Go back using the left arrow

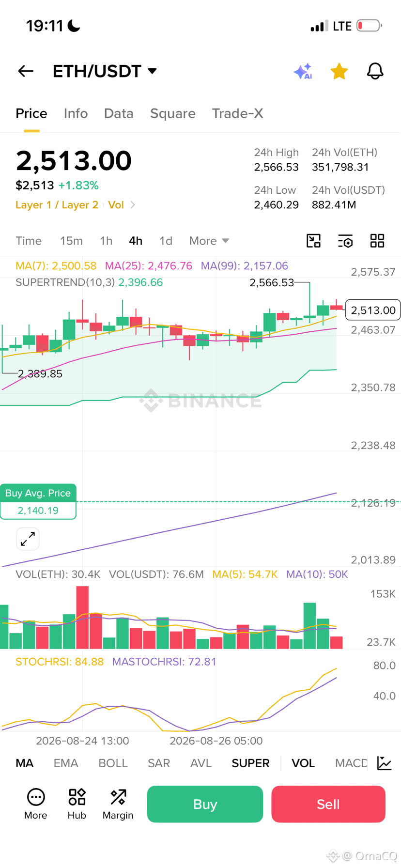[x=26, y=71]
